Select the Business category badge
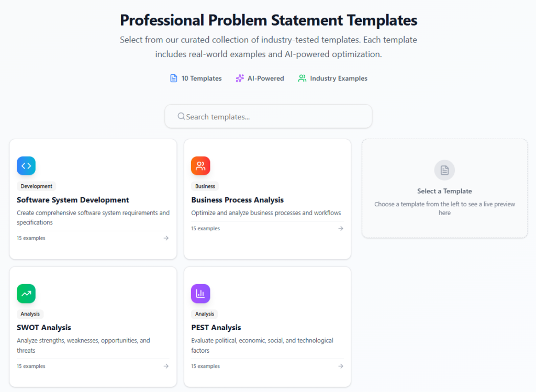This screenshot has height=392, width=536. (x=205, y=186)
